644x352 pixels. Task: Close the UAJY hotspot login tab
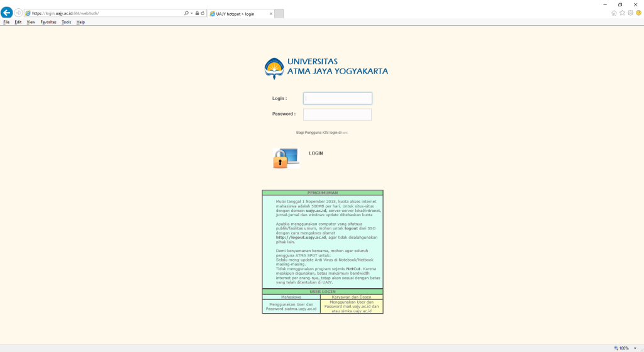click(x=270, y=14)
